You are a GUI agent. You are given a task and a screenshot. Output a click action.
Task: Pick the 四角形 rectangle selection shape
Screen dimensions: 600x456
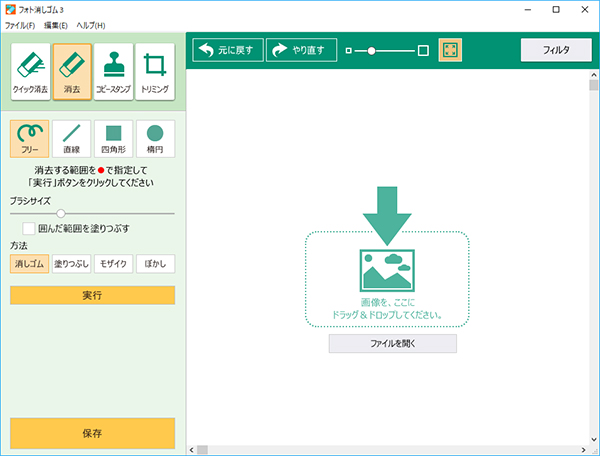[113, 139]
